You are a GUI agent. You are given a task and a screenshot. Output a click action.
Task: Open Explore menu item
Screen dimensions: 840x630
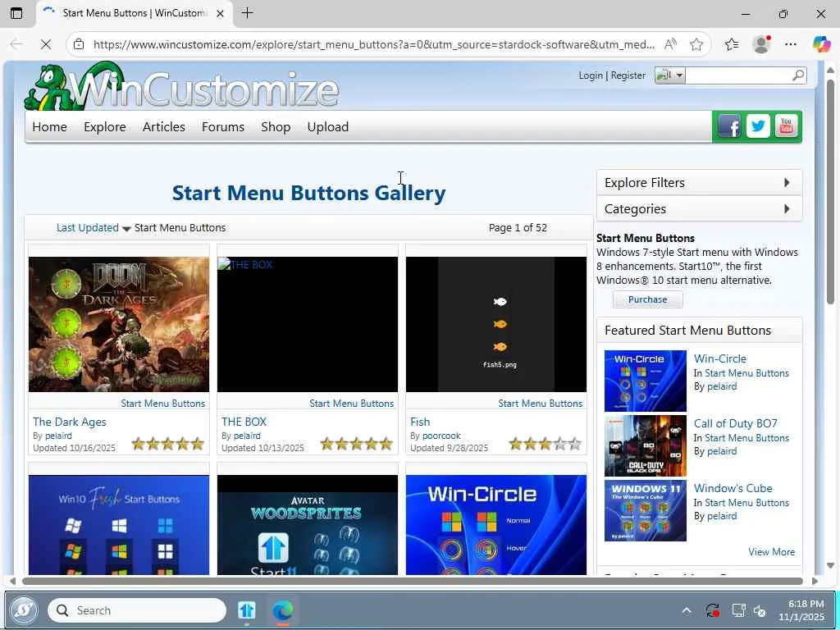pyautogui.click(x=105, y=127)
